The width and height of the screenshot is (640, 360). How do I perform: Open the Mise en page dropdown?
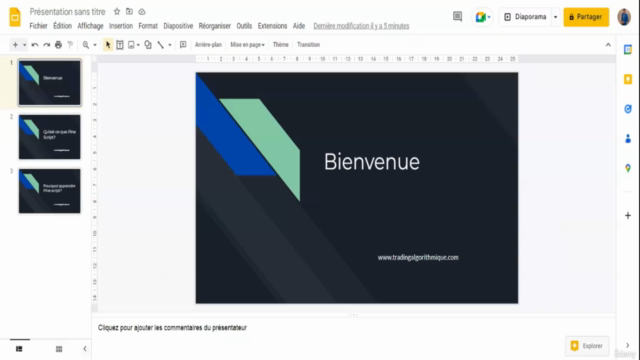pos(247,45)
